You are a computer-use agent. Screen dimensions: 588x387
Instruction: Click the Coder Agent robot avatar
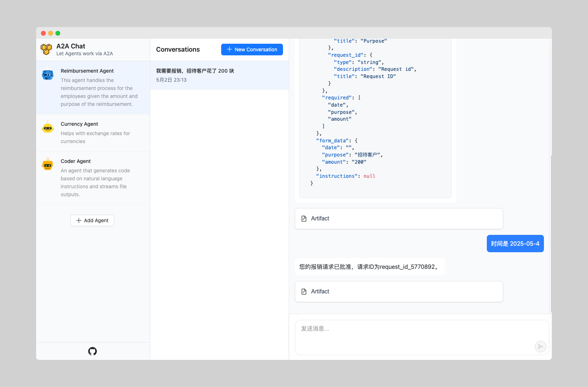(48, 164)
